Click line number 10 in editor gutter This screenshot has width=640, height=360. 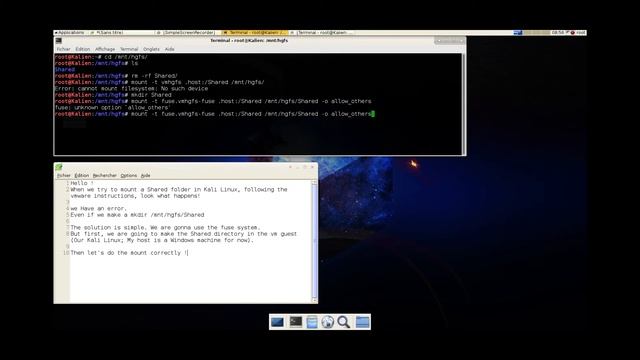[x=66, y=253]
